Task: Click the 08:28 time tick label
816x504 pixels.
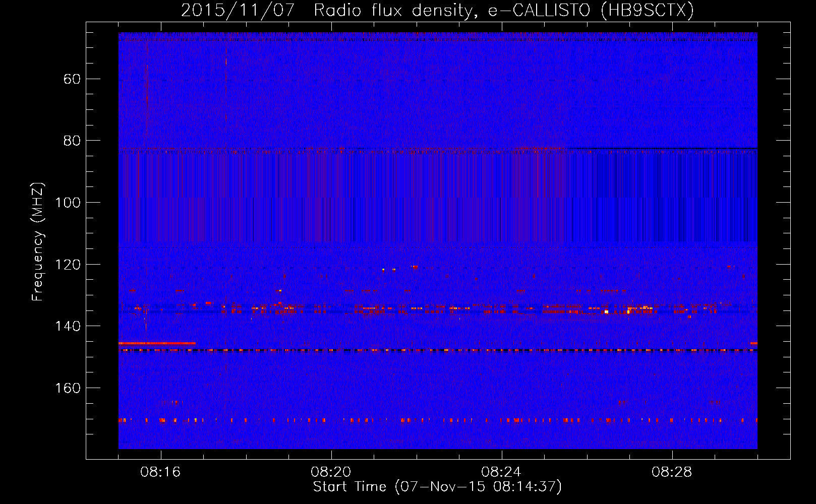Action: click(672, 472)
